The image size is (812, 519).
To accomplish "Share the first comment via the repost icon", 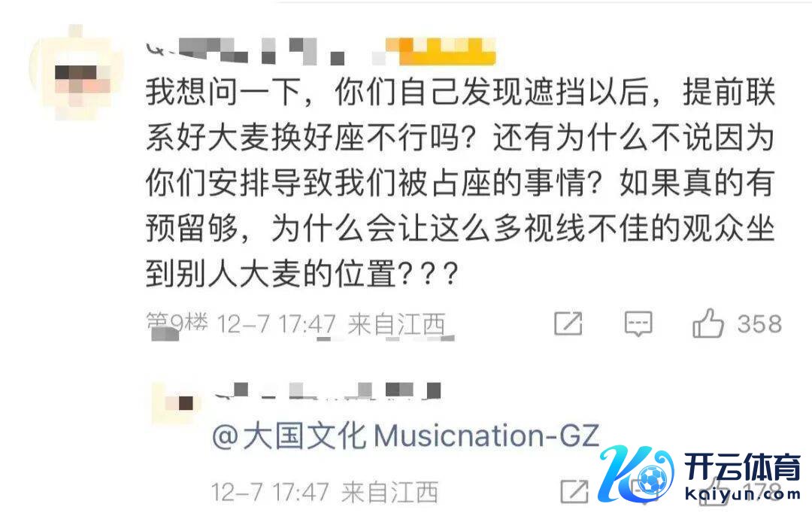I will pos(568,323).
